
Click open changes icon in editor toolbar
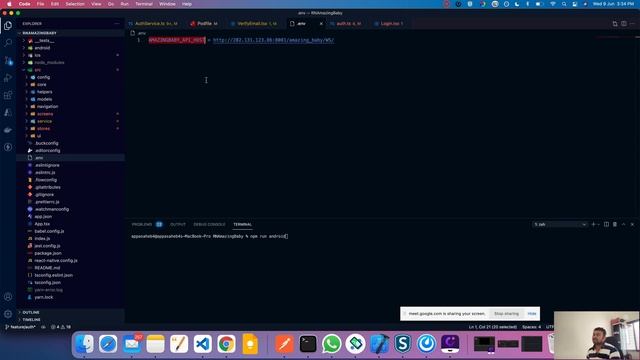(615, 24)
